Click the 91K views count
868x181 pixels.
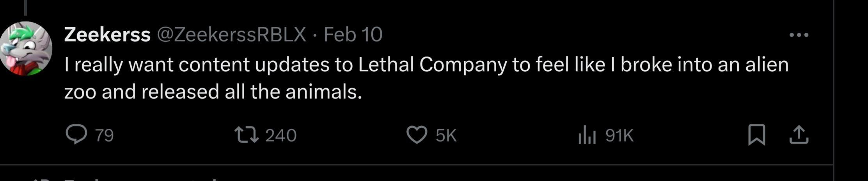click(x=619, y=135)
